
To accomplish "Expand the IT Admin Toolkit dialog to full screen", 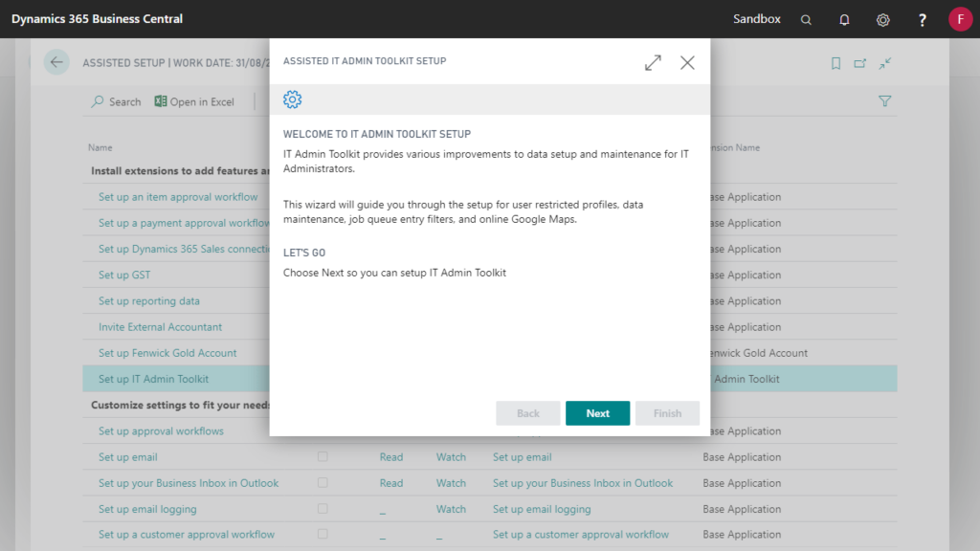I will tap(653, 62).
